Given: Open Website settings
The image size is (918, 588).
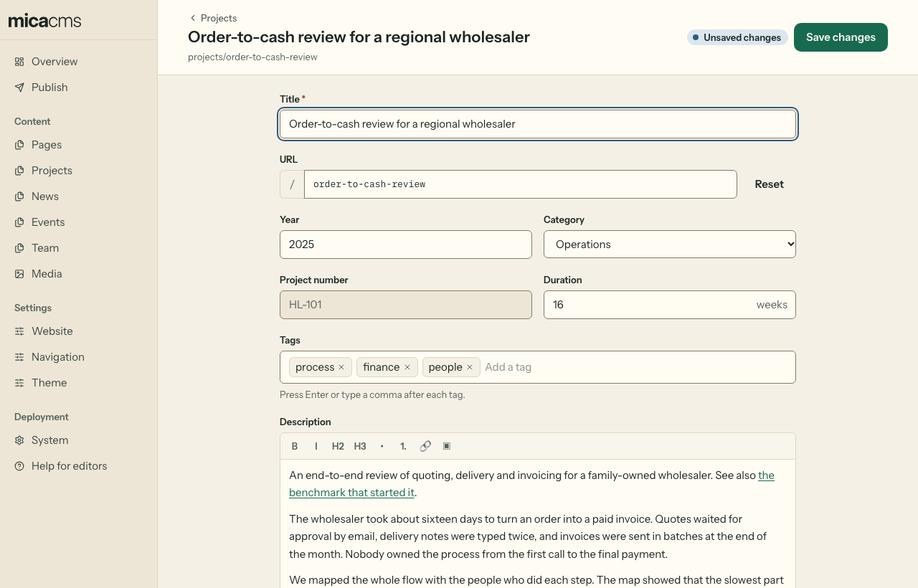Looking at the screenshot, I should (79, 331).
